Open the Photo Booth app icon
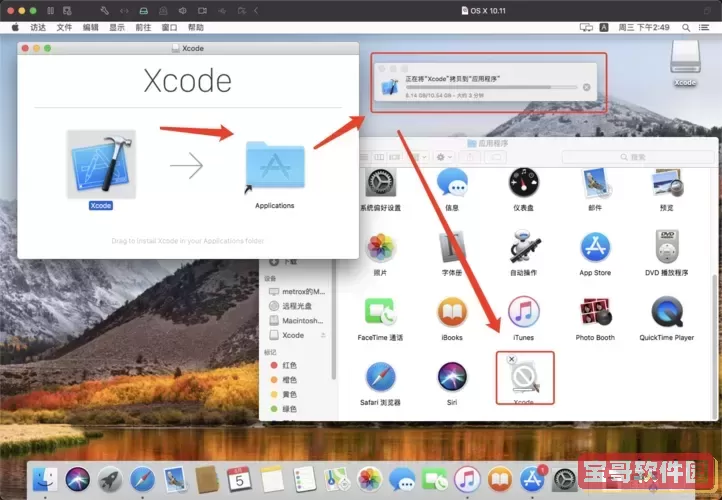Screen dimensions: 722x500 click(595, 312)
